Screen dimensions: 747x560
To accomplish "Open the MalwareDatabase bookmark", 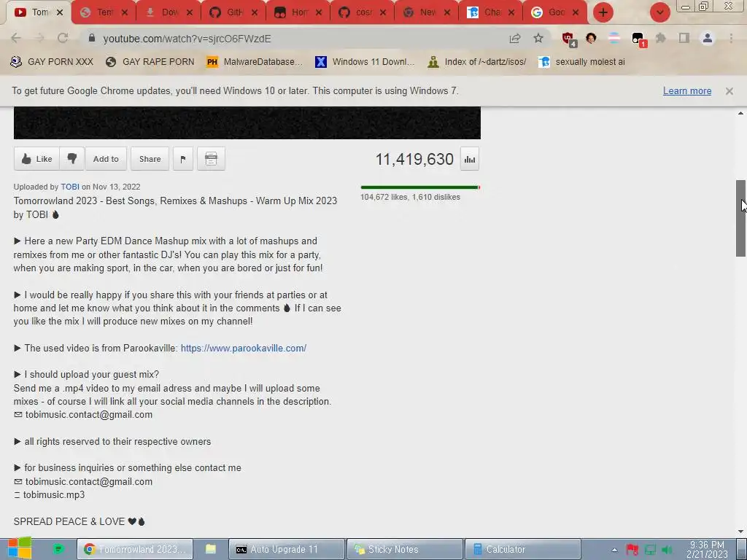I will [x=255, y=62].
